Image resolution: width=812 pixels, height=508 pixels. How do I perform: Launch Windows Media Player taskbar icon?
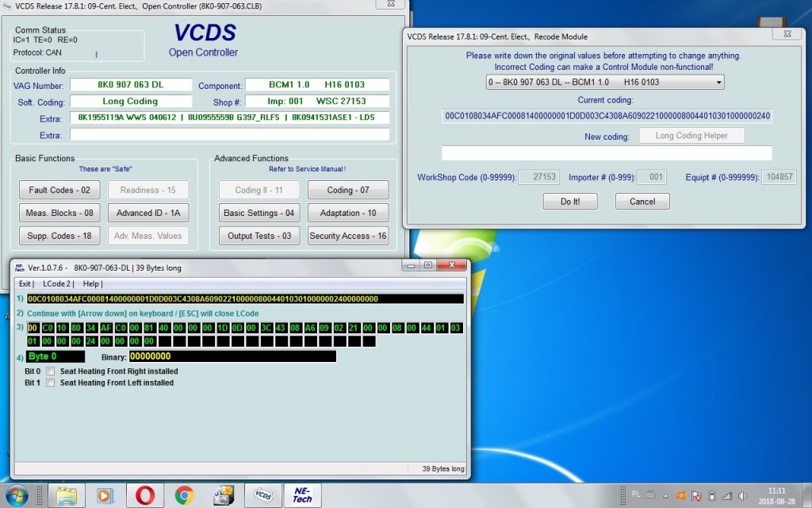[105, 495]
